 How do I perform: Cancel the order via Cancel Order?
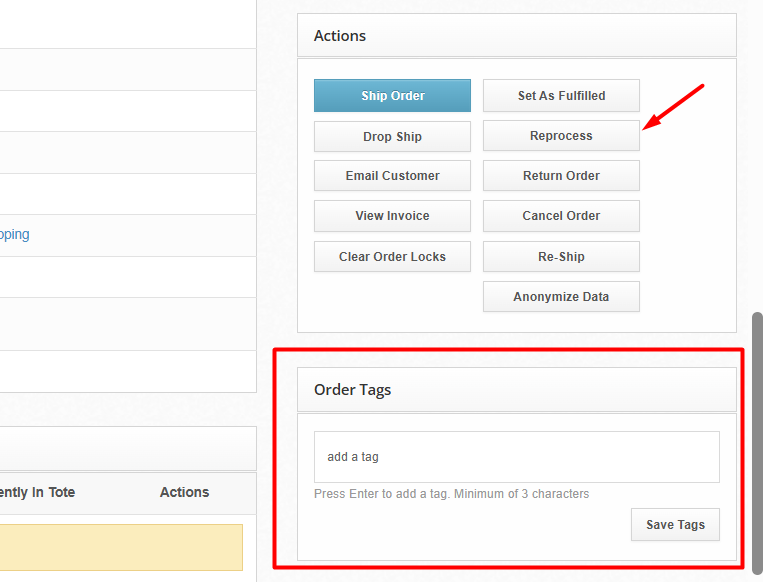(561, 216)
